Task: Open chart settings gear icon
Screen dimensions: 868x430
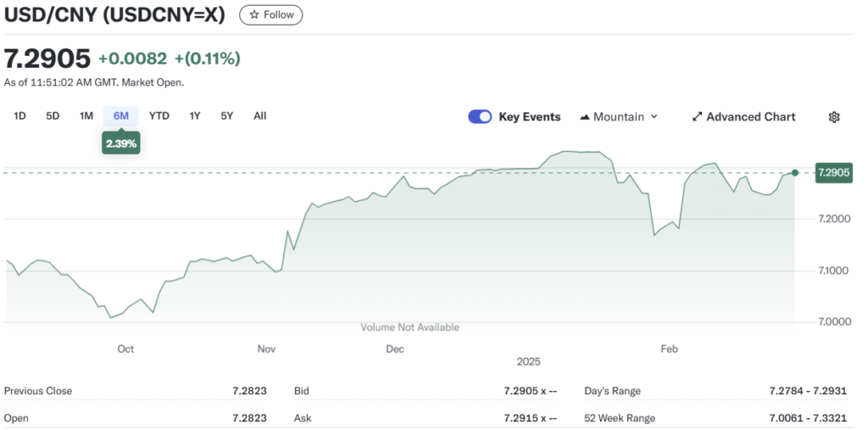Action: [x=833, y=117]
